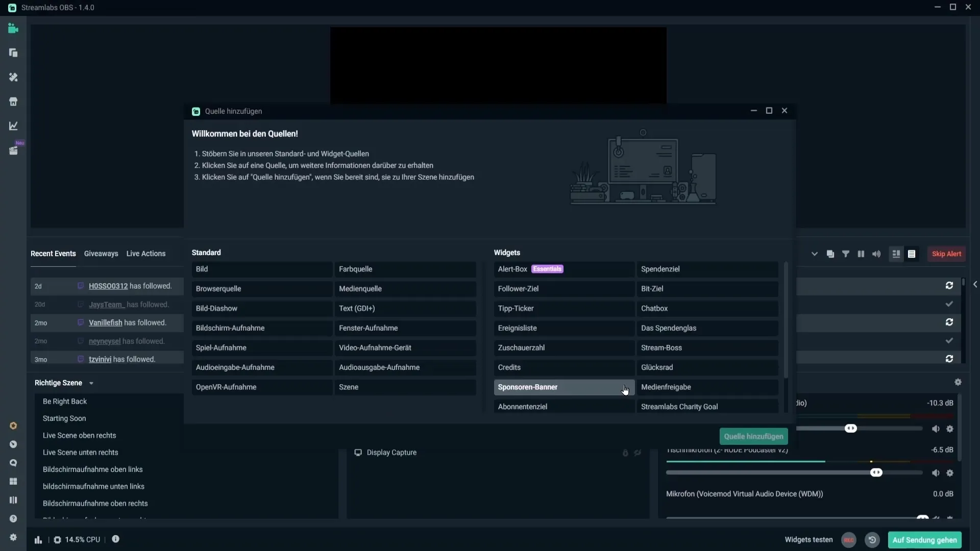Toggle lock on Display Capture source
This screenshot has width=980, height=551.
pyautogui.click(x=625, y=453)
